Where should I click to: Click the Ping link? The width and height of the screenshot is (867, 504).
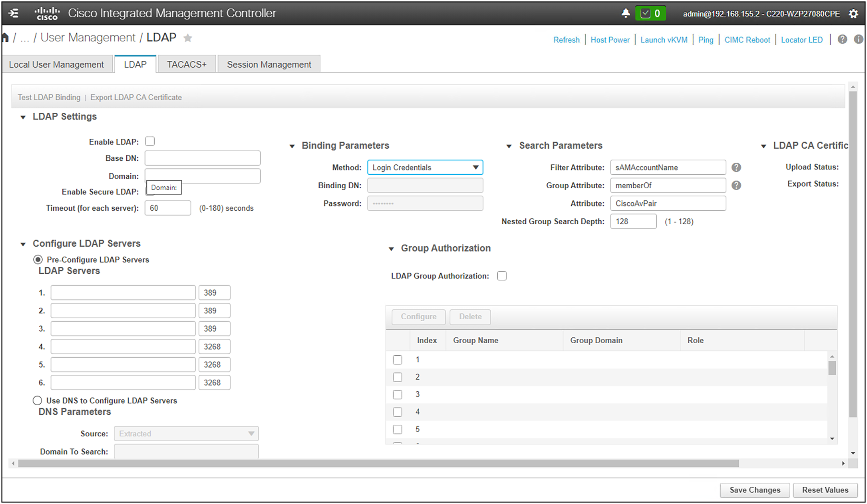click(x=706, y=40)
